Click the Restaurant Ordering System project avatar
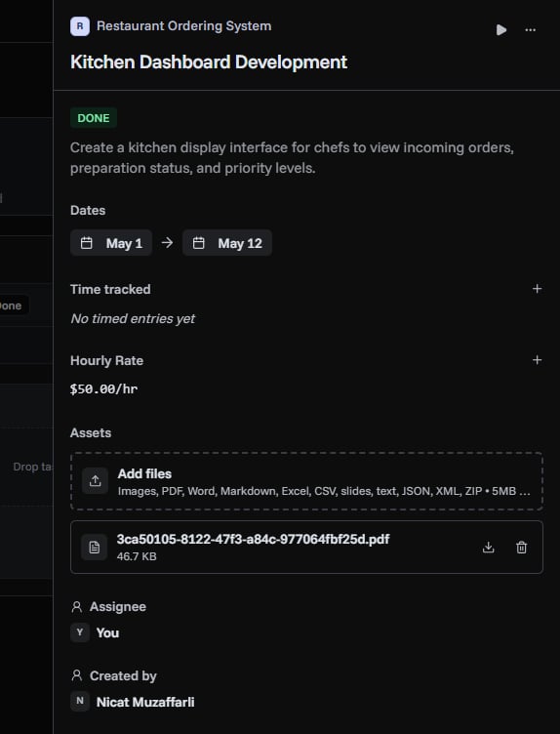 80,26
